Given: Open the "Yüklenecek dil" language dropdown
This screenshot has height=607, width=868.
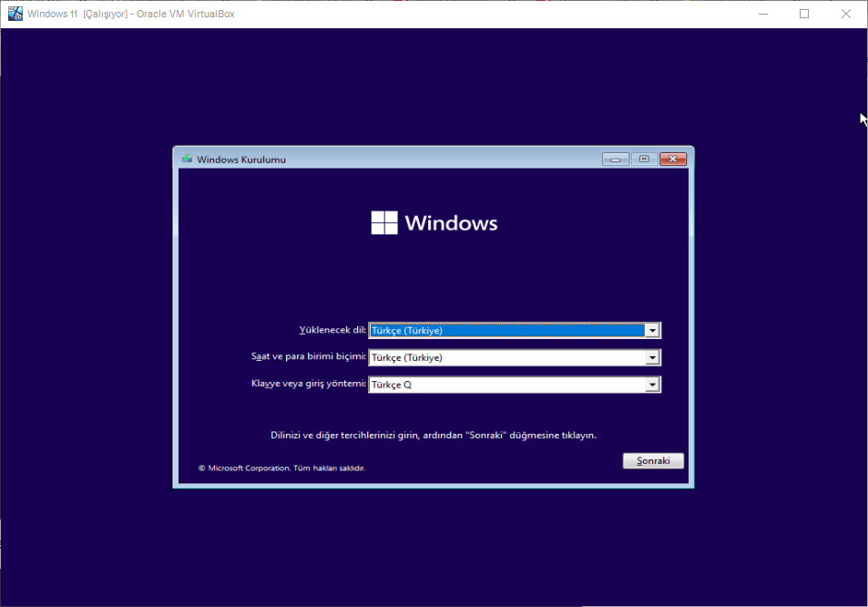Looking at the screenshot, I should click(653, 330).
